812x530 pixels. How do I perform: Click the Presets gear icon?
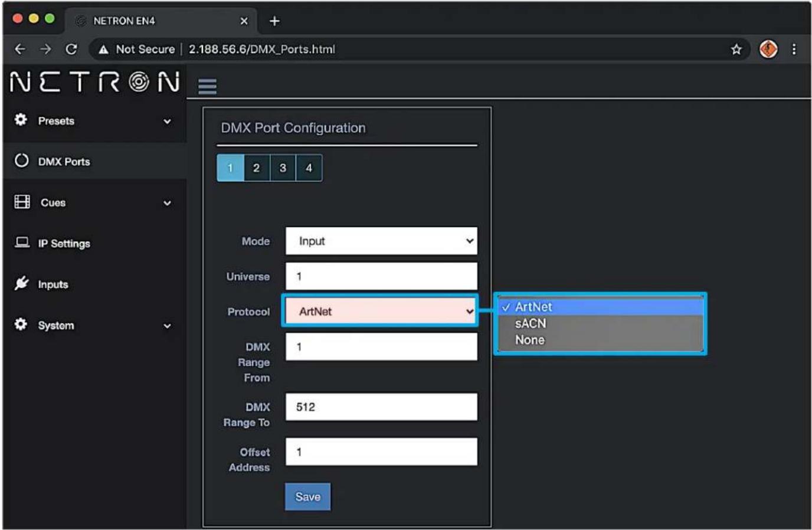[21, 120]
